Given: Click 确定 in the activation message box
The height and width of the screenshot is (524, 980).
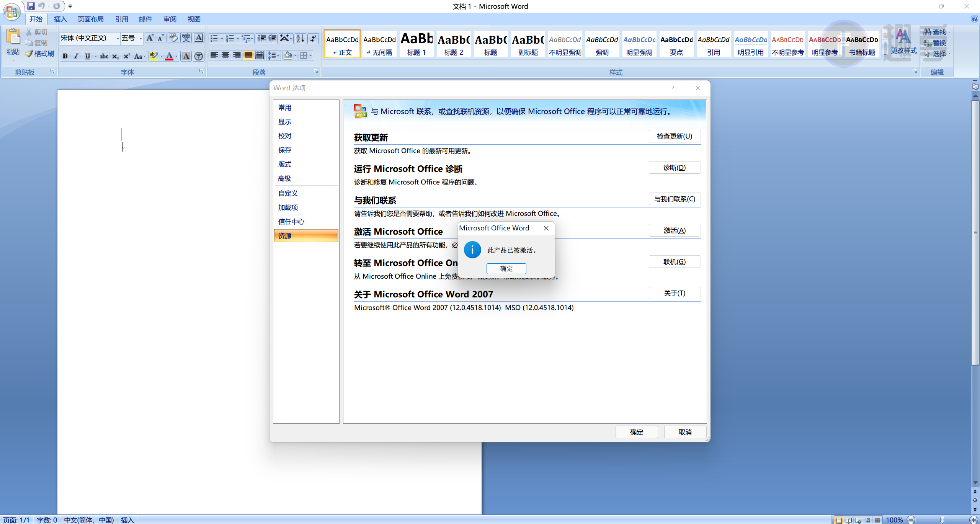Looking at the screenshot, I should pyautogui.click(x=506, y=268).
